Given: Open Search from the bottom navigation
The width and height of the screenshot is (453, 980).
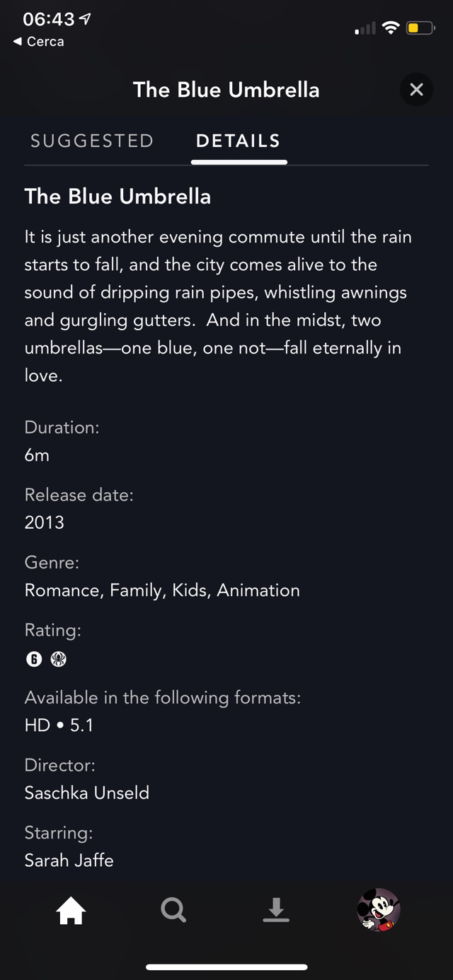Looking at the screenshot, I should click(x=173, y=910).
